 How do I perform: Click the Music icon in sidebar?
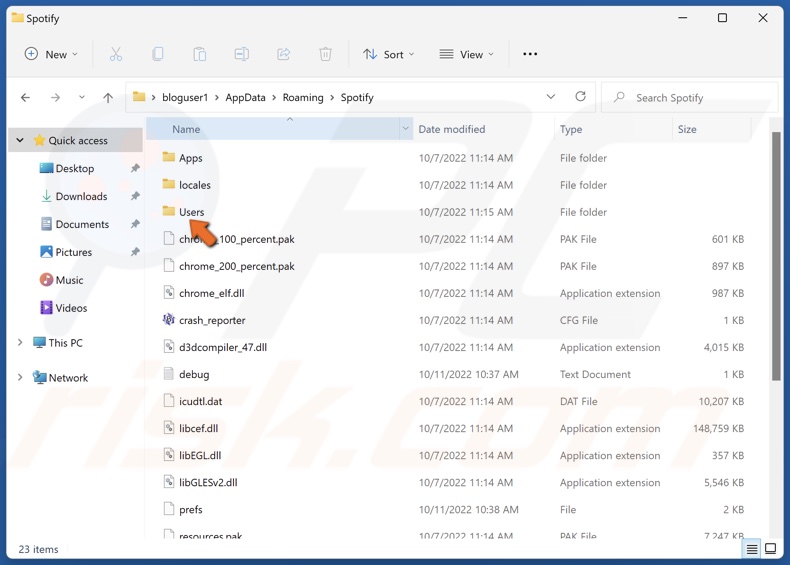tap(46, 279)
